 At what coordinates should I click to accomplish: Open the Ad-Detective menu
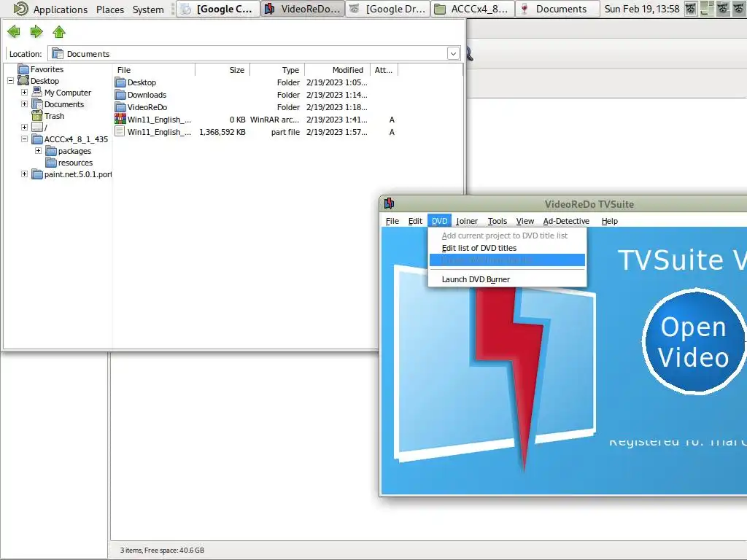pos(566,221)
